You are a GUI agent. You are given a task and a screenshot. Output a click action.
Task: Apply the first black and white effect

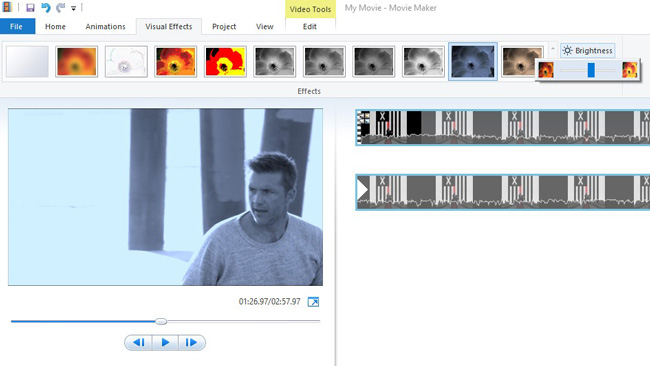(274, 61)
